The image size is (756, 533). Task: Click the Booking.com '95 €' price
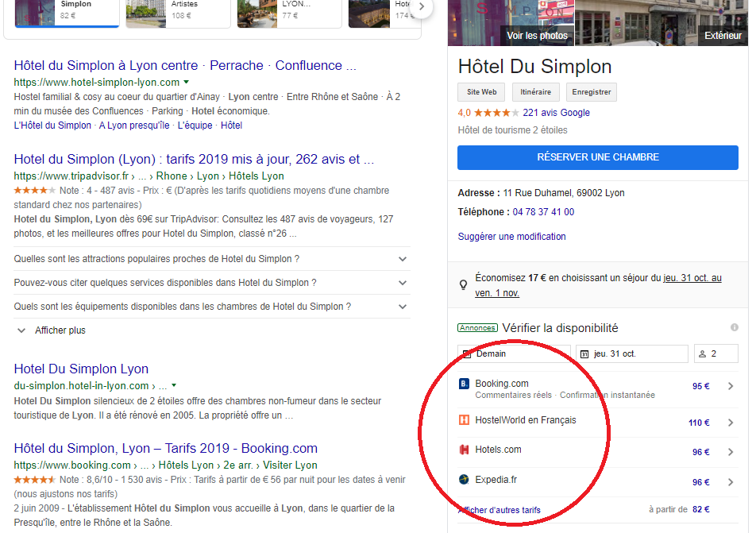click(701, 386)
